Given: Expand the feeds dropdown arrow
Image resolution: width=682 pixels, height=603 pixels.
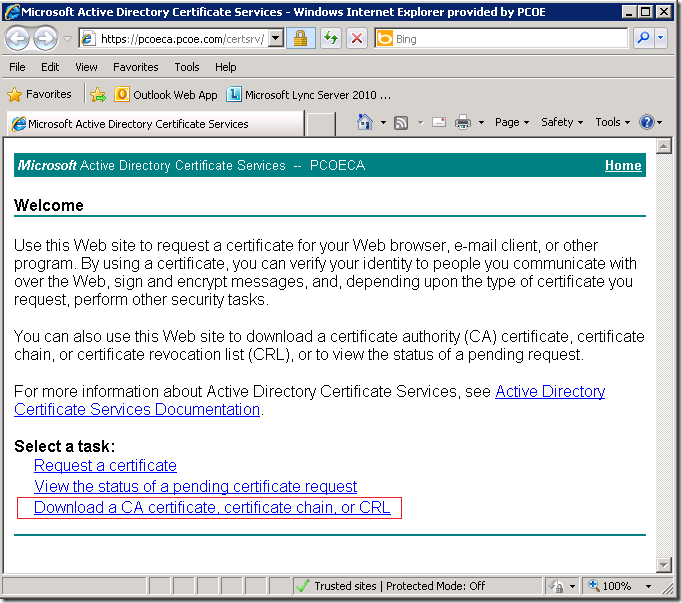Looking at the screenshot, I should point(420,123).
